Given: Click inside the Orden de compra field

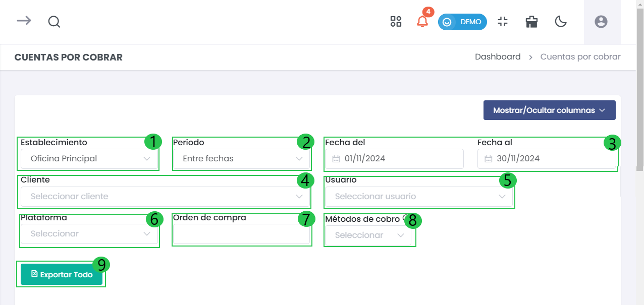Looking at the screenshot, I should pos(241,233).
